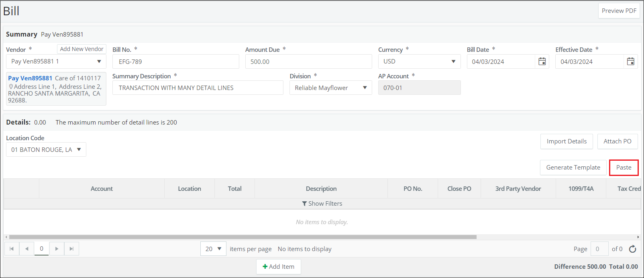Click the 'Total 0.00' text
The height and width of the screenshot is (278, 644).
click(624, 267)
